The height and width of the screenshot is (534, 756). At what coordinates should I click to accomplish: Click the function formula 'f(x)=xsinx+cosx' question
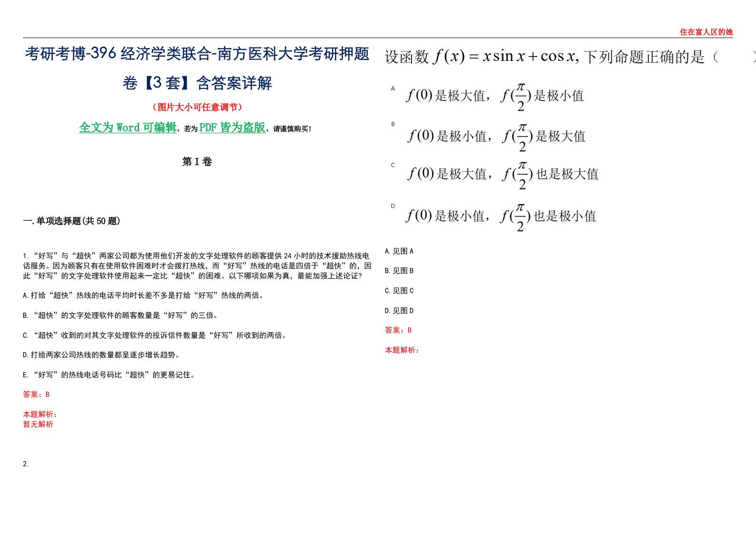coord(570,57)
